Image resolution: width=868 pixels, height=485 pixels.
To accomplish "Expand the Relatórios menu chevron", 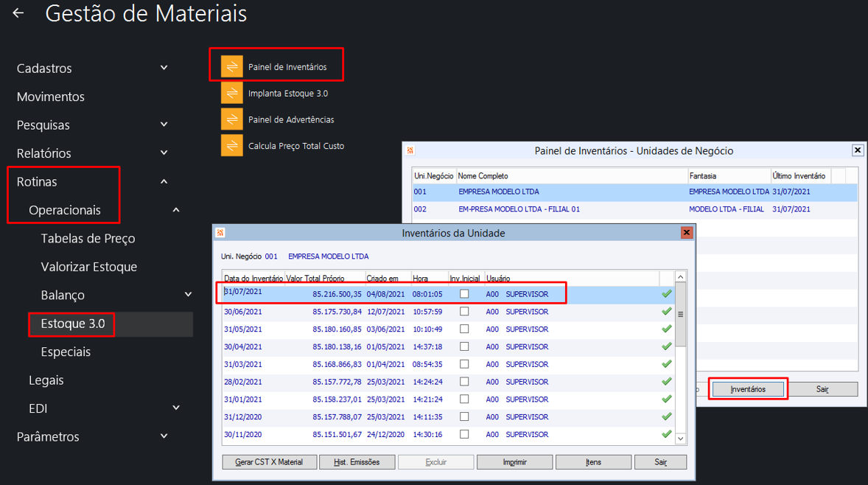I will coord(164,153).
